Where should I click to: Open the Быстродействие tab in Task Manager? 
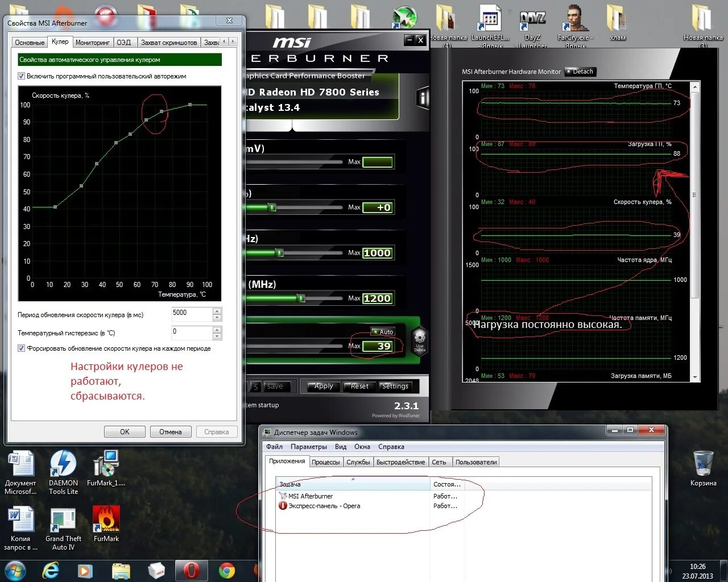click(400, 462)
